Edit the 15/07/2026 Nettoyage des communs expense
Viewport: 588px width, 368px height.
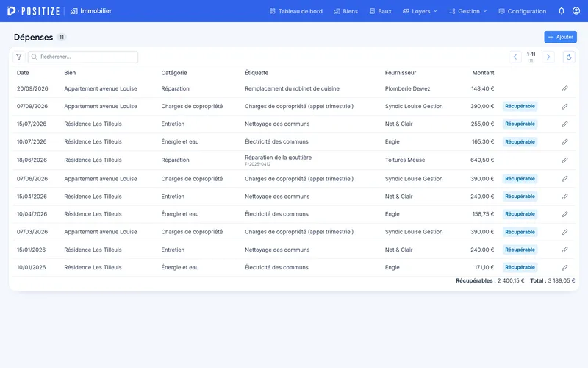click(564, 124)
